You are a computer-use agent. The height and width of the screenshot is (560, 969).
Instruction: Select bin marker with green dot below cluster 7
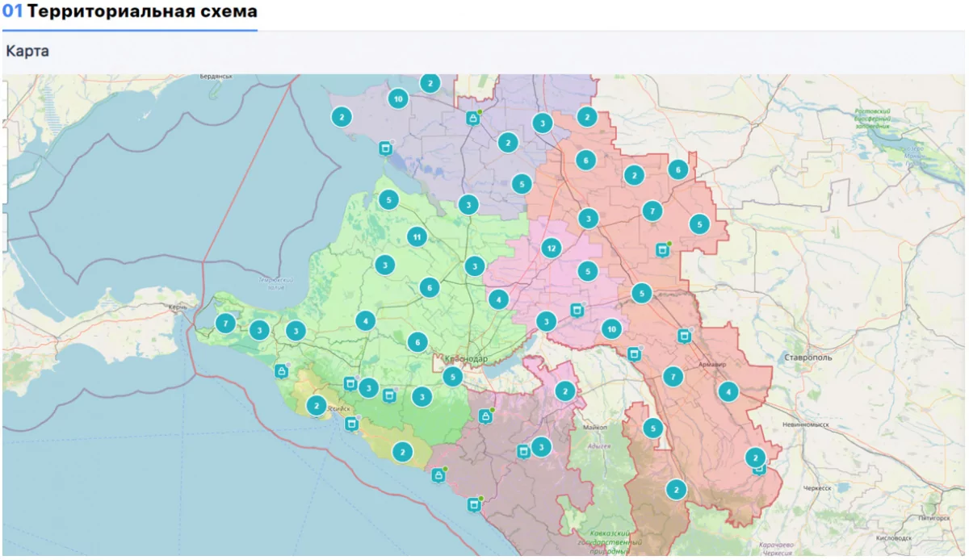pyautogui.click(x=662, y=249)
